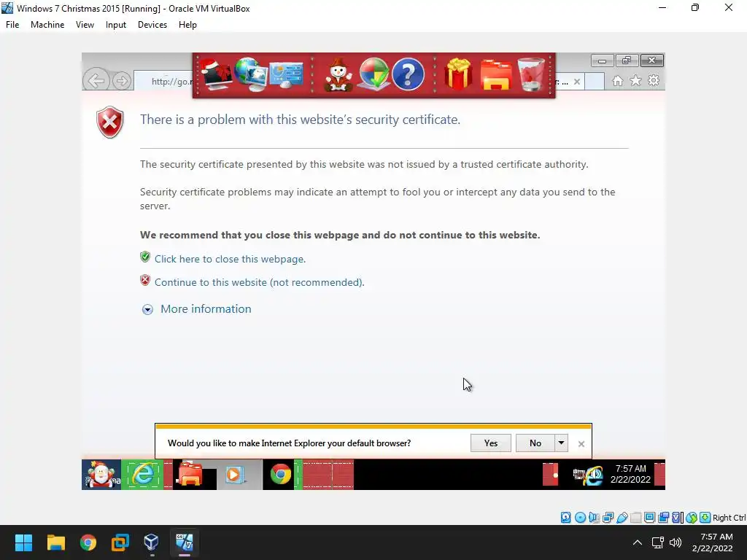Click VirtualBox shared folders status icon
Image resolution: width=747 pixels, height=560 pixels.
tap(635, 518)
